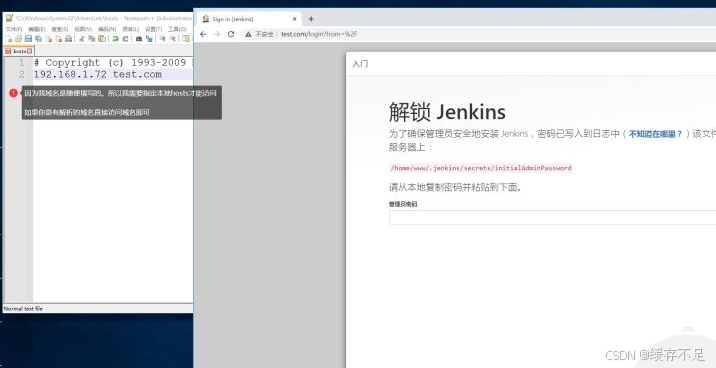Open the 不知道在哪里? help link
The image size is (716, 368).
pyautogui.click(x=655, y=134)
